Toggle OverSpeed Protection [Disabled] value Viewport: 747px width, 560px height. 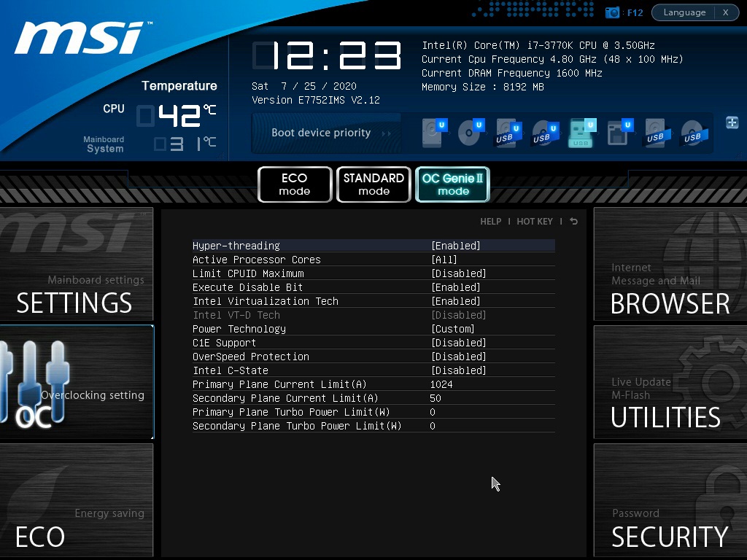[458, 357]
